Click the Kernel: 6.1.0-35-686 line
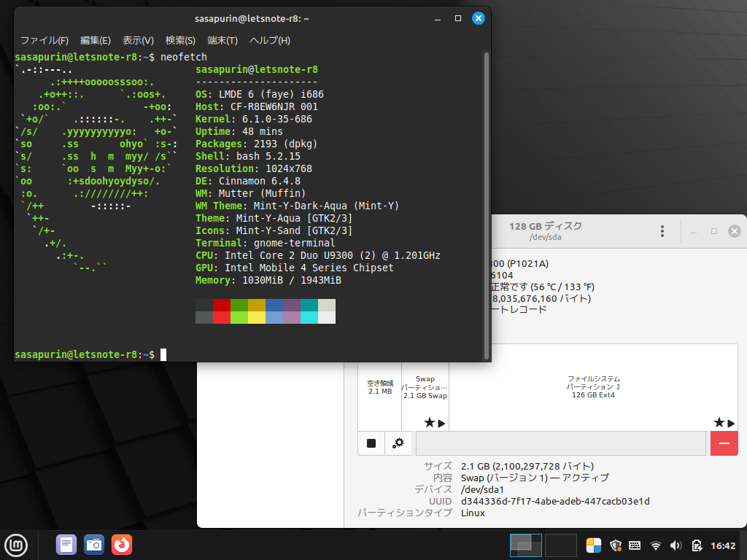The width and height of the screenshot is (747, 560). click(x=254, y=119)
